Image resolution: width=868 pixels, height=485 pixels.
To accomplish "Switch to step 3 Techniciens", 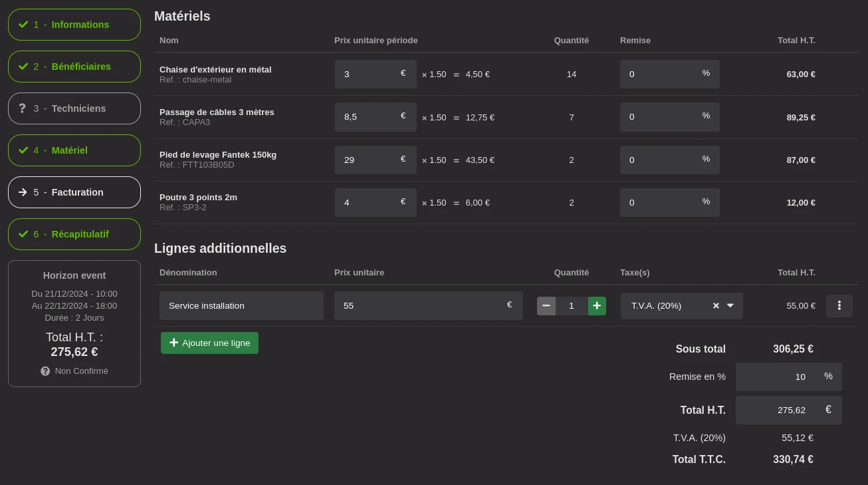I will (74, 108).
